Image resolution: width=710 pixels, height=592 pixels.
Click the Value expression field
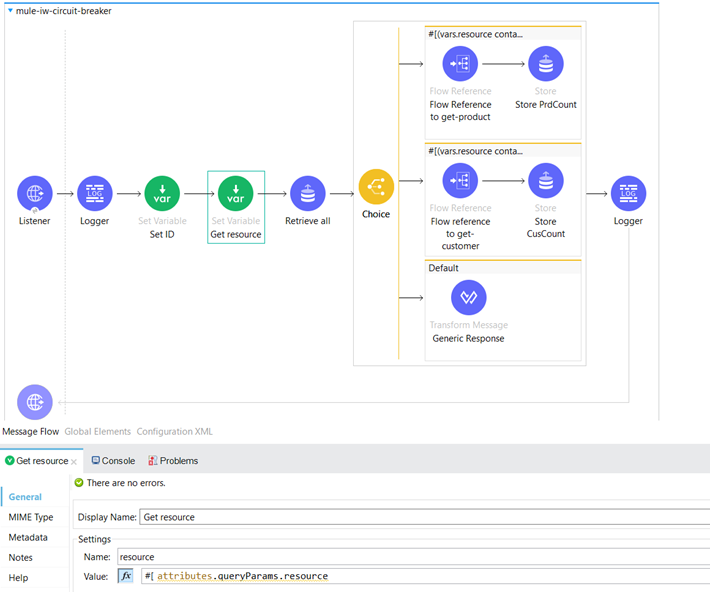pos(426,576)
